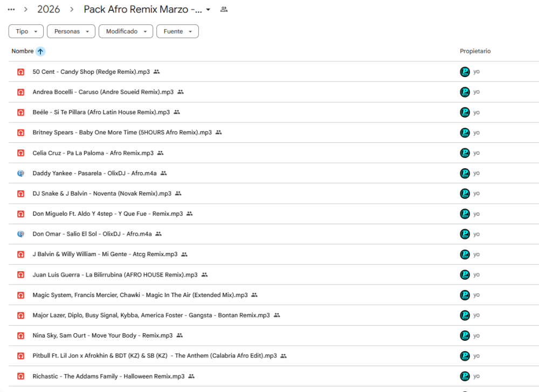
Task: Select the Pitbull The Anthem Calabria Afro Edit file
Action: [x=154, y=356]
